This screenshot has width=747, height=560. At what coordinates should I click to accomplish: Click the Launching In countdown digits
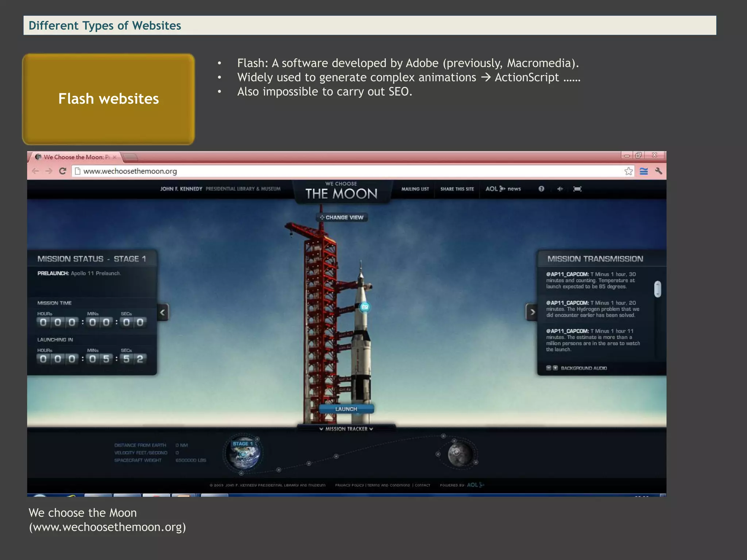click(91, 359)
